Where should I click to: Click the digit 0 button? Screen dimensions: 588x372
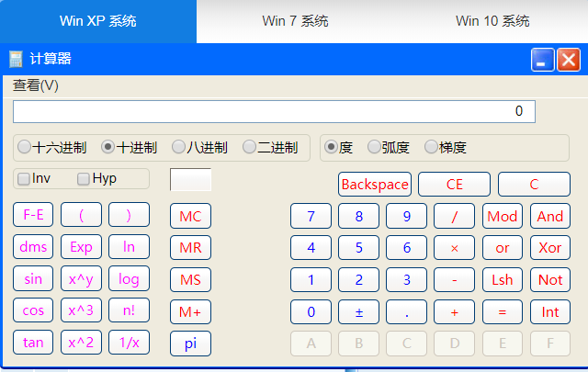pyautogui.click(x=311, y=311)
